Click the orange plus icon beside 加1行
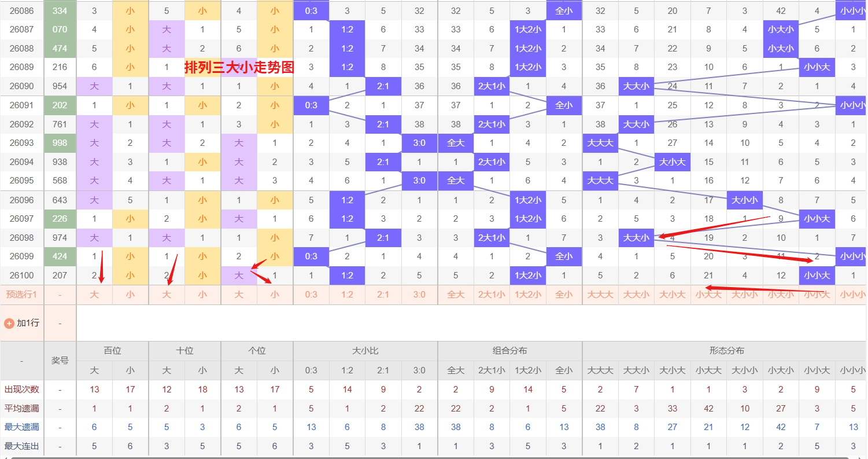 click(x=9, y=323)
